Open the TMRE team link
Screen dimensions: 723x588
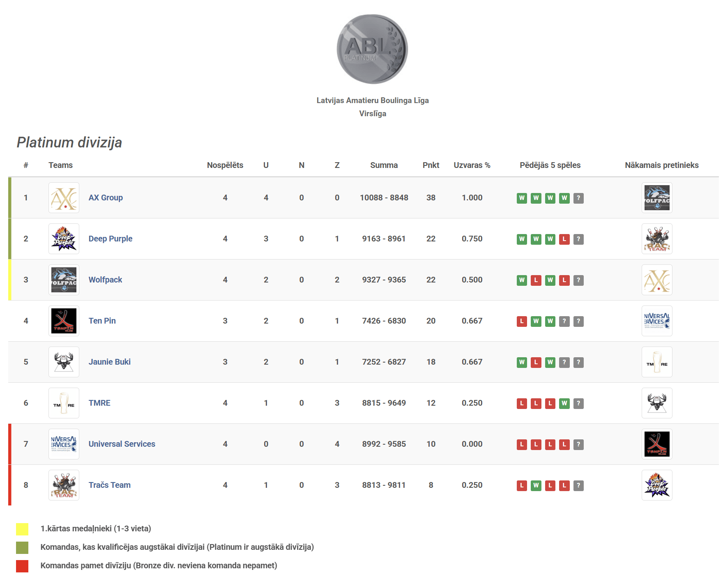point(99,403)
